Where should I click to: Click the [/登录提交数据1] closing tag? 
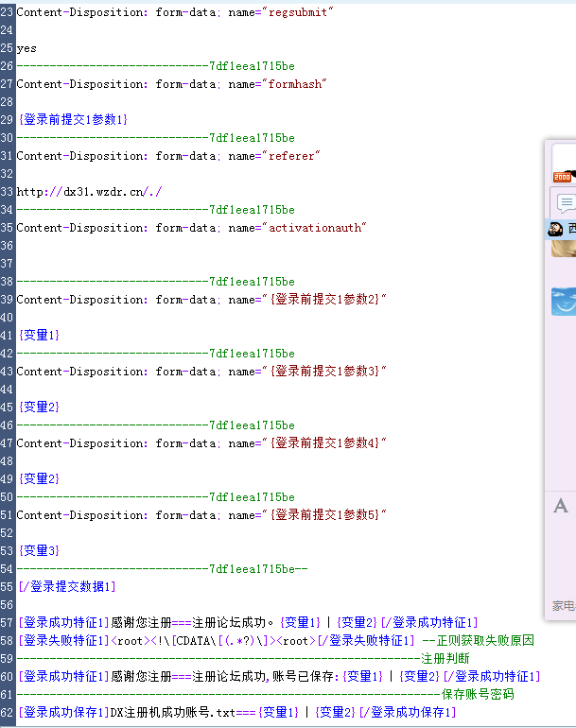67,586
